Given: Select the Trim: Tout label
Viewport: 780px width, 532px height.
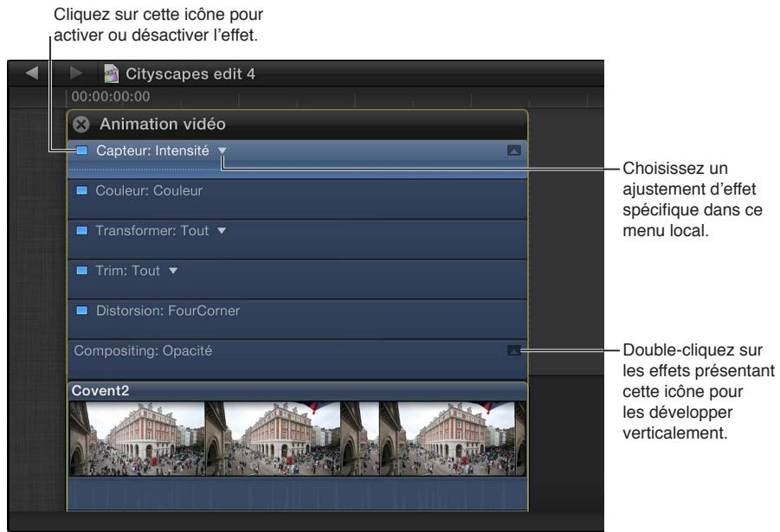Looking at the screenshot, I should tap(128, 271).
